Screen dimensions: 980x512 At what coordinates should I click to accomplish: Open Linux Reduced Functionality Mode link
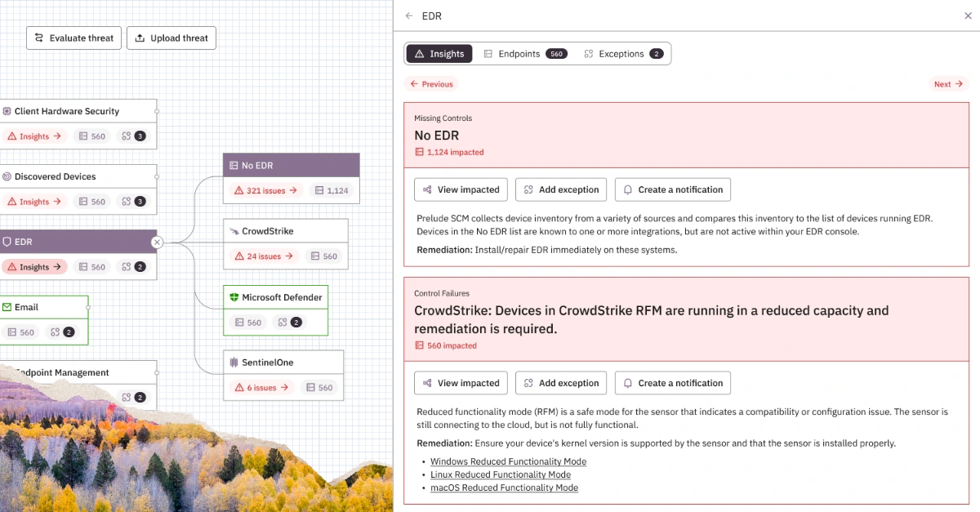(501, 474)
